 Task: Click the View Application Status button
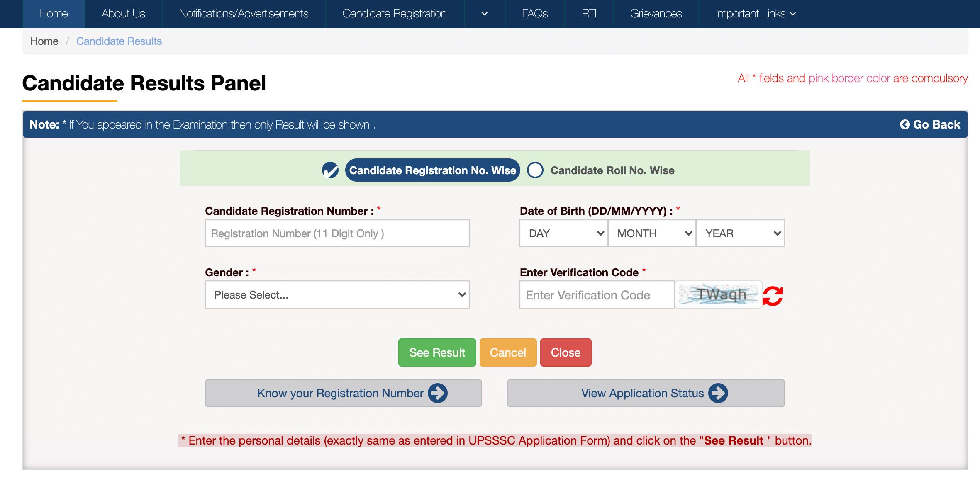tap(646, 393)
